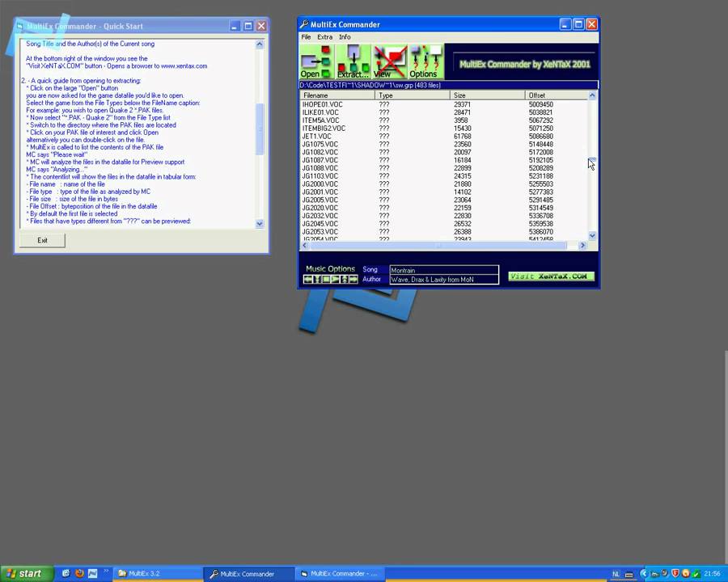This screenshot has height=582, width=728.
Task: Click file list horizontal scroll right arrow
Action: (x=582, y=245)
